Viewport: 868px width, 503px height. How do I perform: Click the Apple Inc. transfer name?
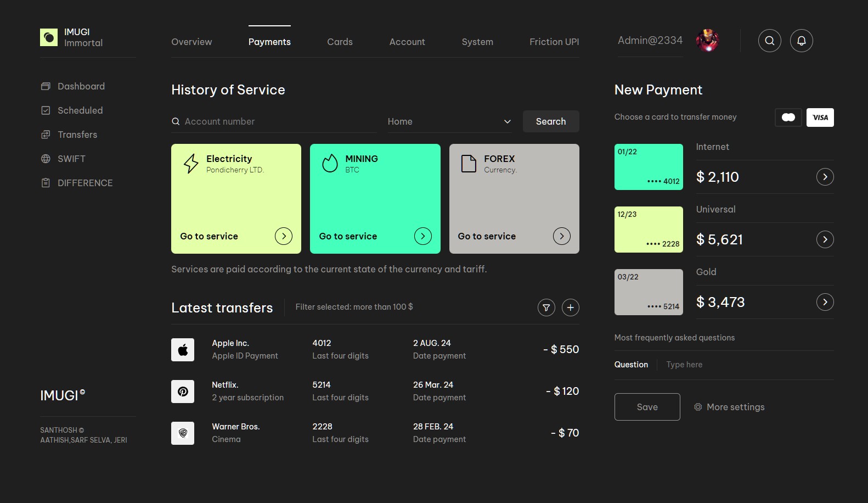pos(230,343)
